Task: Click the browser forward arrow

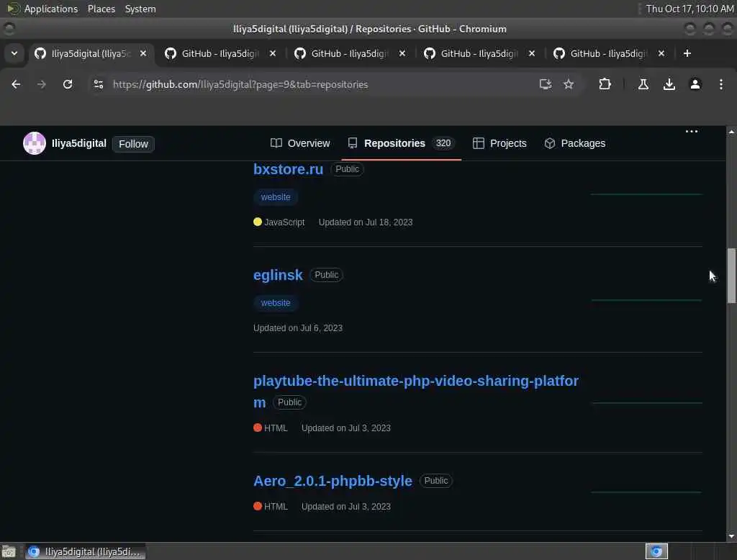Action: point(41,84)
